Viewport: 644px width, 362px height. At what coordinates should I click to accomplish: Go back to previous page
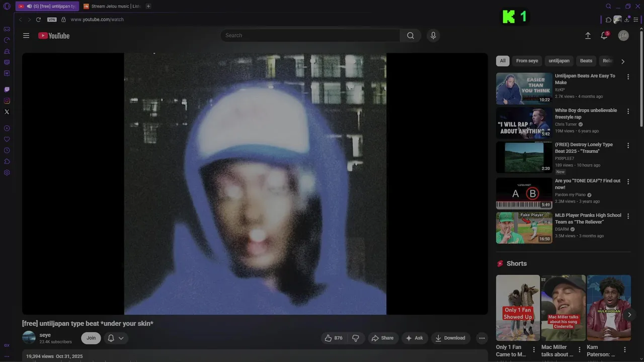[21, 20]
